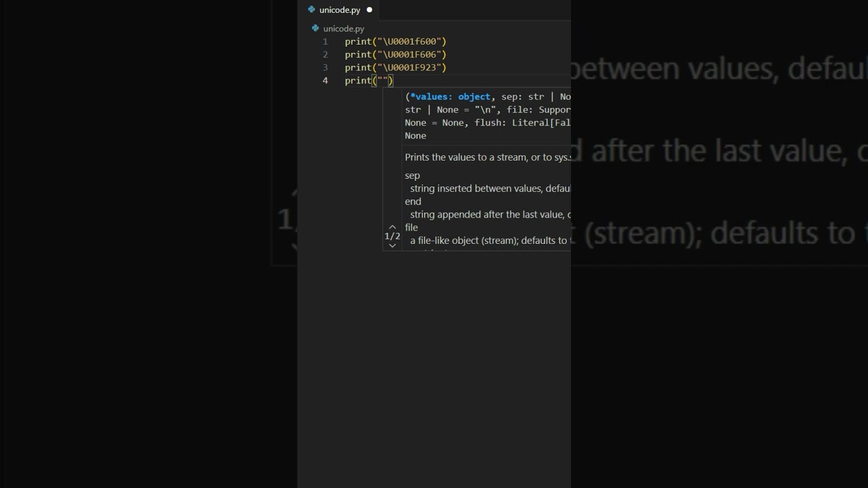Viewport: 868px width, 488px height.
Task: Show next signature with down chevron
Action: (392, 245)
